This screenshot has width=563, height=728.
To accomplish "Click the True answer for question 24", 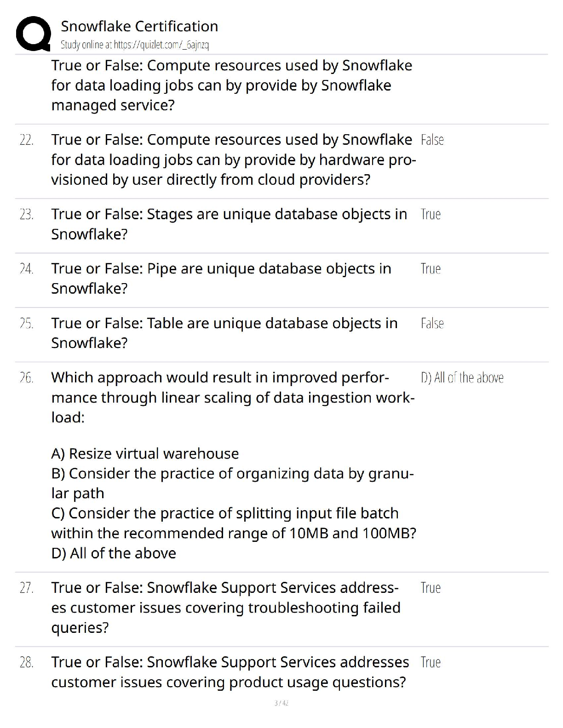I will (431, 268).
